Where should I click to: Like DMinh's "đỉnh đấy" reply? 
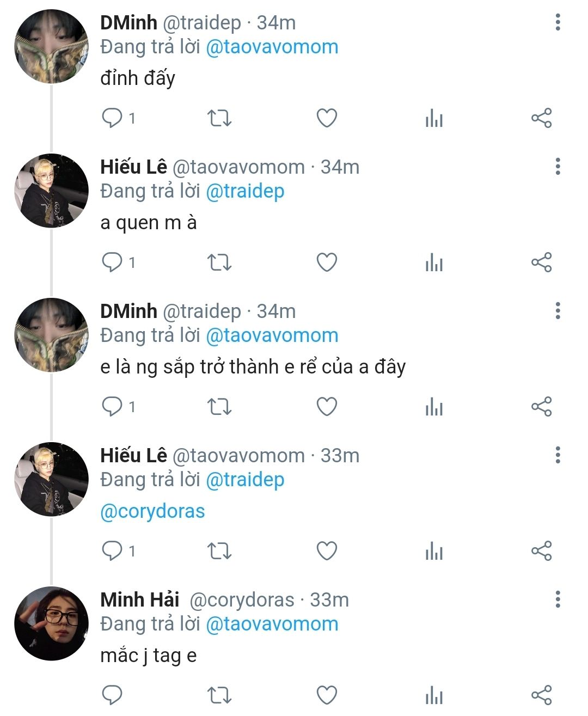[327, 118]
